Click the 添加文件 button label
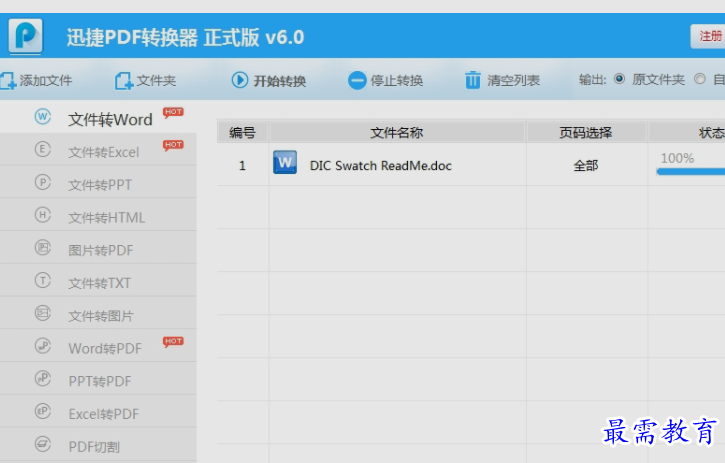Viewport: 725px width, 463px height. pyautogui.click(x=46, y=80)
